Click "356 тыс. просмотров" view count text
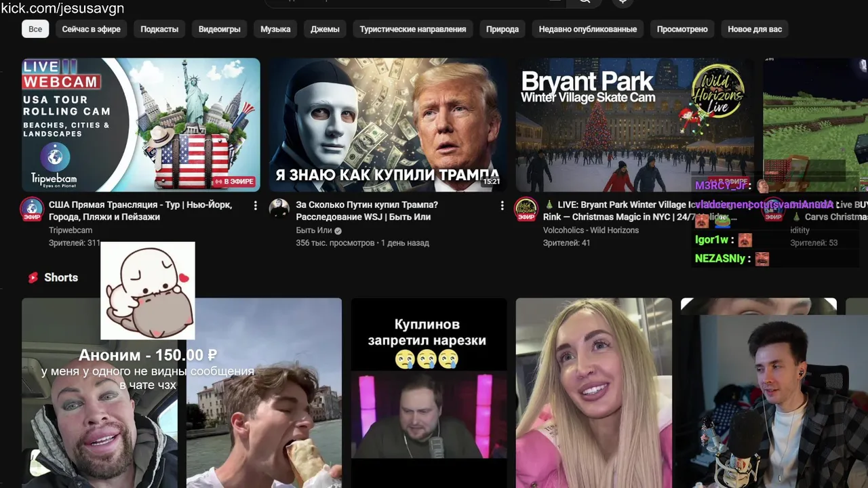 pyautogui.click(x=335, y=243)
